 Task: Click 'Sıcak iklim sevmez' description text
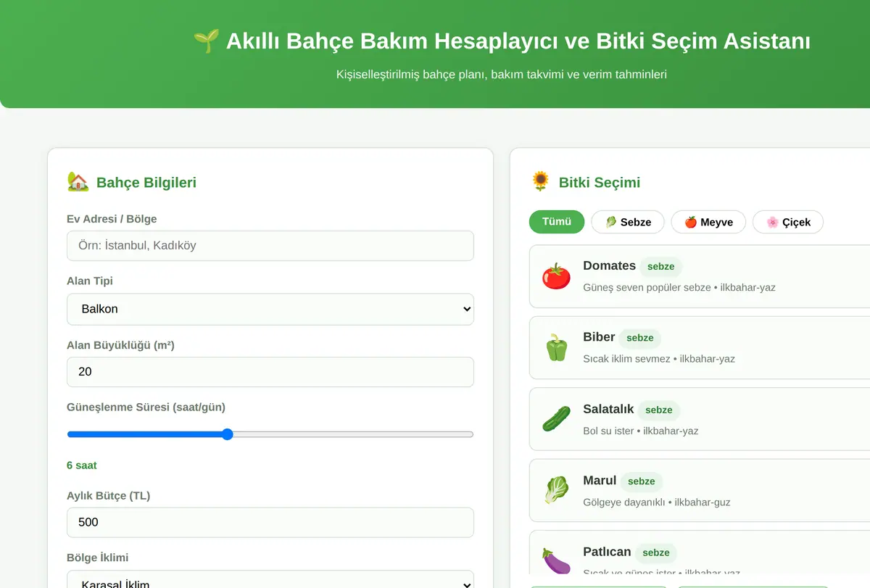[626, 358]
